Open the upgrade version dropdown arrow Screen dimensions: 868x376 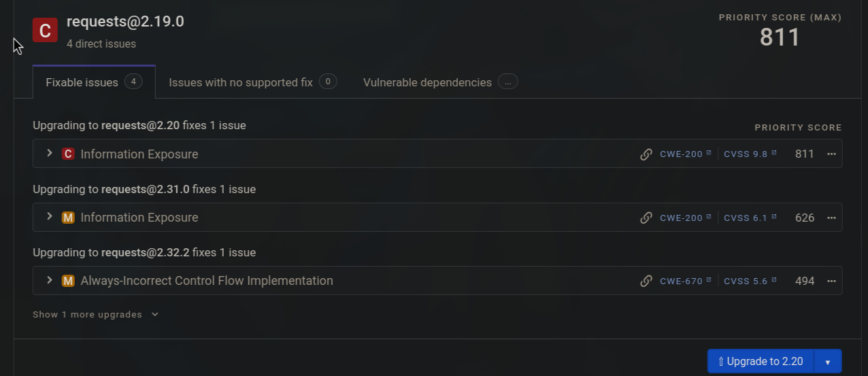[x=828, y=362]
